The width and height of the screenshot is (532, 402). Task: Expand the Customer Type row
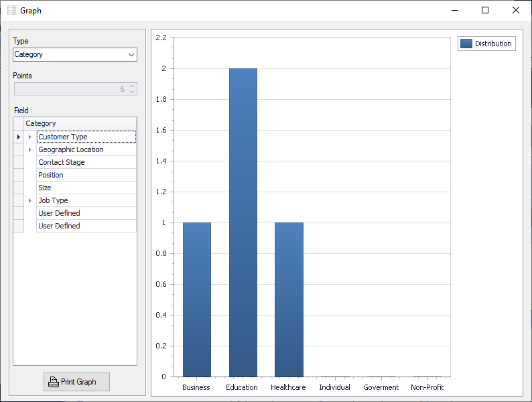coord(30,137)
